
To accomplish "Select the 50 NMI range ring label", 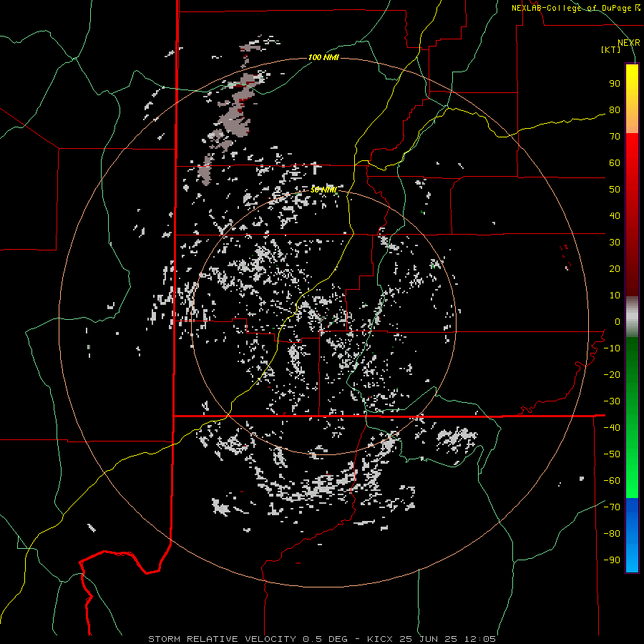I will coord(323,190).
